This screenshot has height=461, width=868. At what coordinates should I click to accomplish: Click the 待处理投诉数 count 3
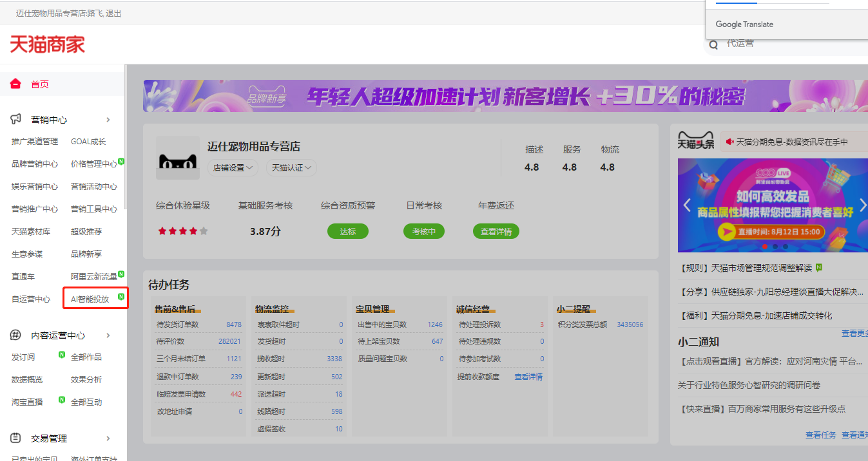click(542, 325)
